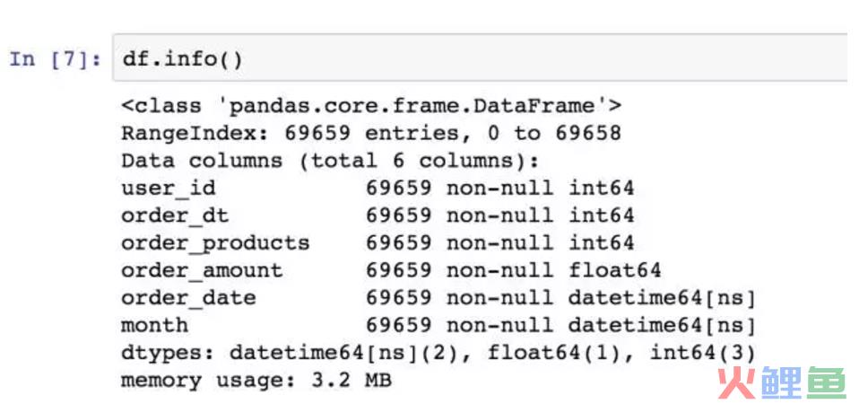Click the datetime64[ns] dtype of order_date
868x404 pixels.
click(662, 298)
